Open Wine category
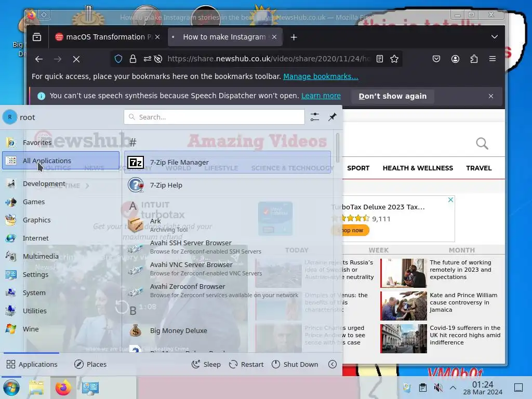 click(x=61, y=329)
